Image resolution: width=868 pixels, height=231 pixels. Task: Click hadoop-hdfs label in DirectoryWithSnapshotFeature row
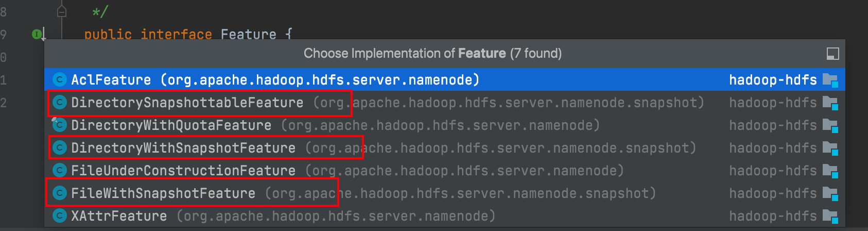[x=773, y=148]
